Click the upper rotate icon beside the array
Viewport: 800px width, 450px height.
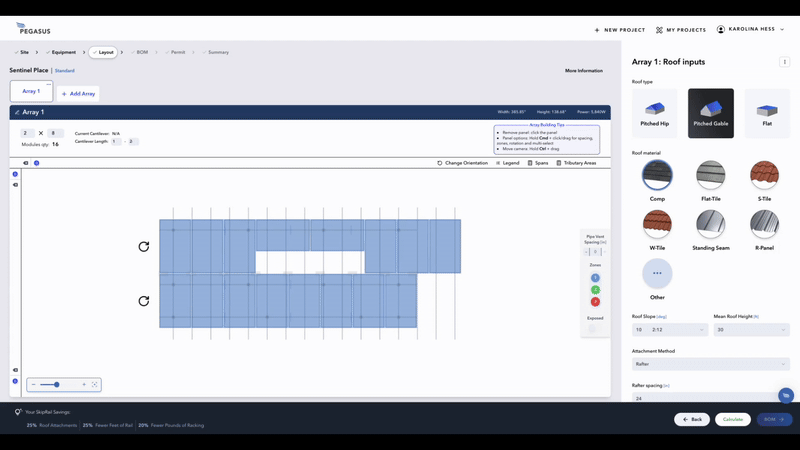144,247
